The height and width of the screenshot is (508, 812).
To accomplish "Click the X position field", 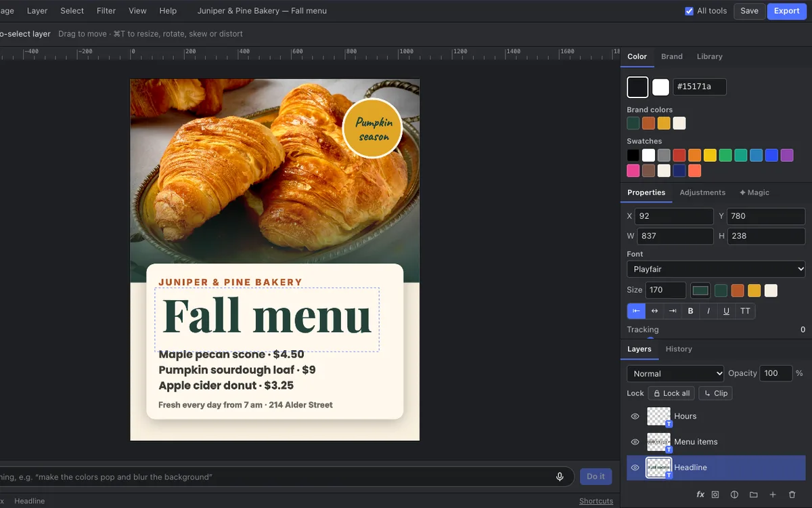I will tap(674, 216).
